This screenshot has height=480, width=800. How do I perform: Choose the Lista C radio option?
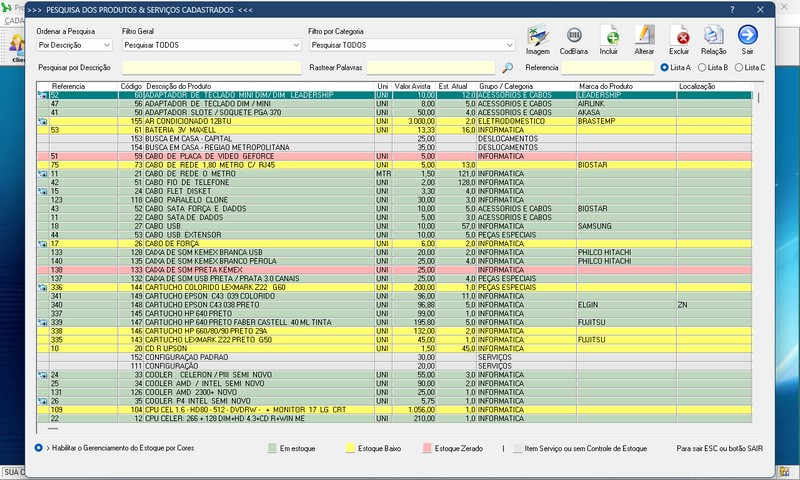[x=738, y=67]
